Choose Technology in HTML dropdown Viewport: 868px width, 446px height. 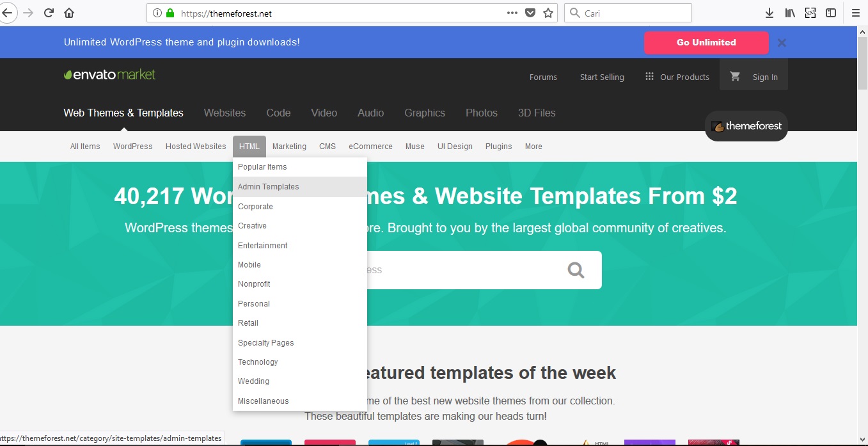(300, 362)
